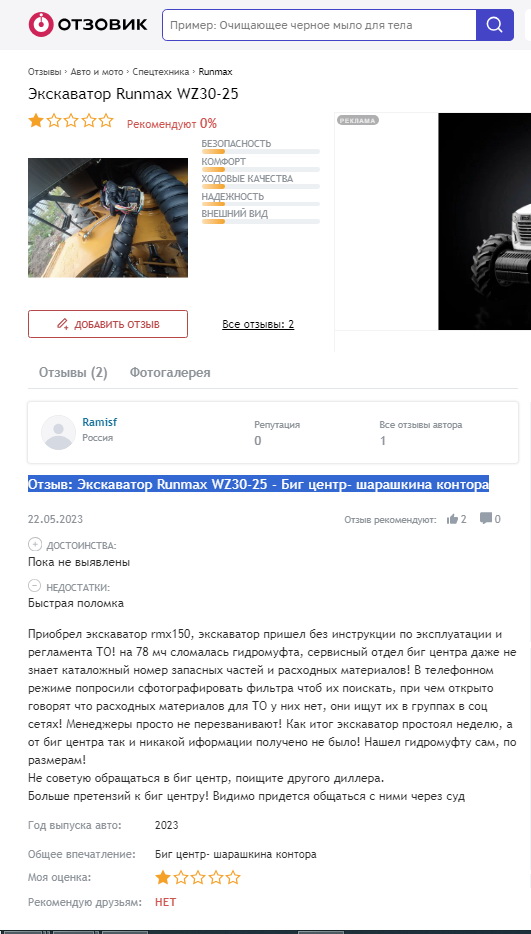531x934 pixels.
Task: Open the Все отзывы: 2 link
Action: pyautogui.click(x=258, y=325)
